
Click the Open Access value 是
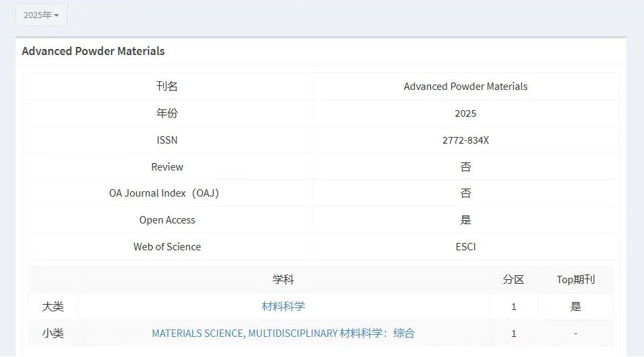(x=465, y=220)
